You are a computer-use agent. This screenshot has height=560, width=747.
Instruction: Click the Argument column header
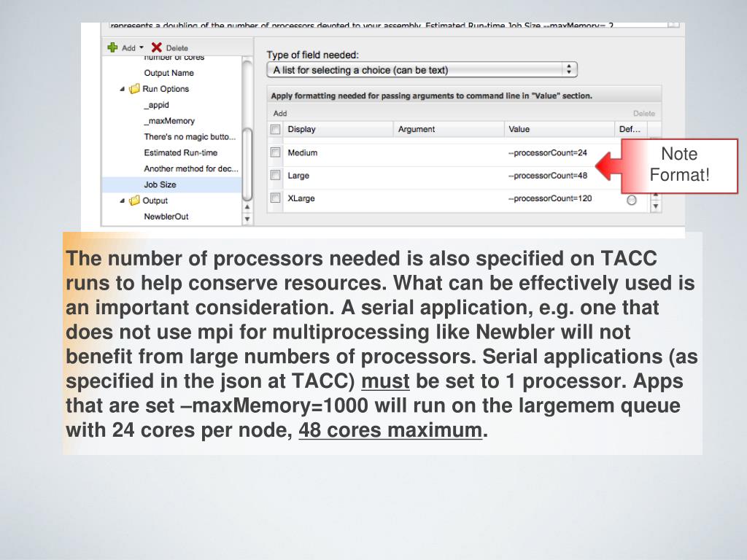(449, 129)
